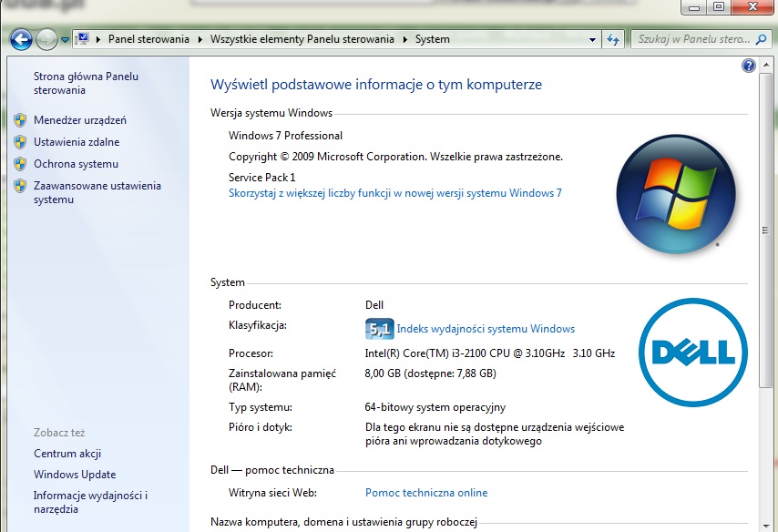Click the shield icon beside Ustawienia zdalne

click(20, 142)
